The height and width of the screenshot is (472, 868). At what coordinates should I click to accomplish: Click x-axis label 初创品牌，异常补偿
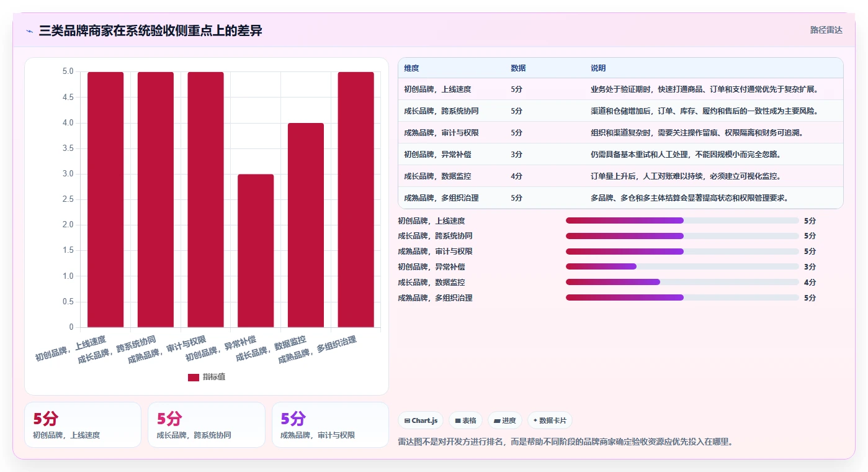[x=221, y=349]
